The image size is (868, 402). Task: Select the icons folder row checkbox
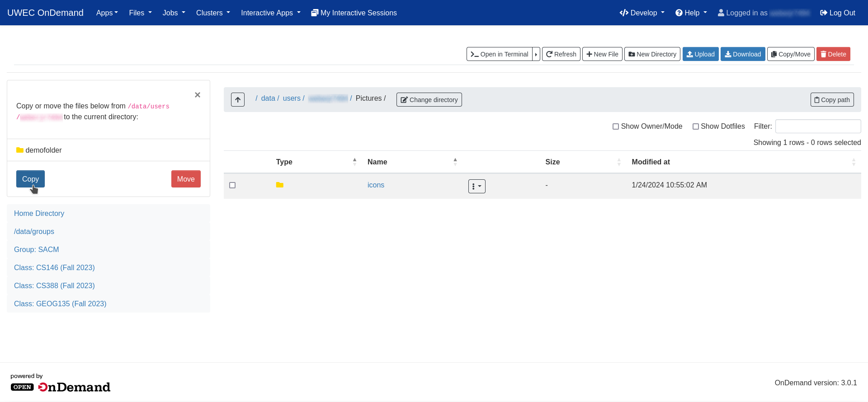click(232, 185)
